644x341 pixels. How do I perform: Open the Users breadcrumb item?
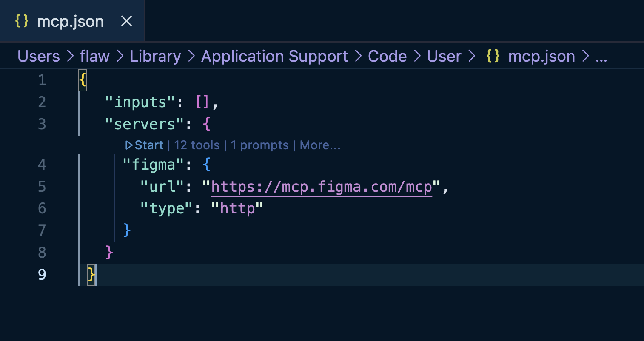38,56
